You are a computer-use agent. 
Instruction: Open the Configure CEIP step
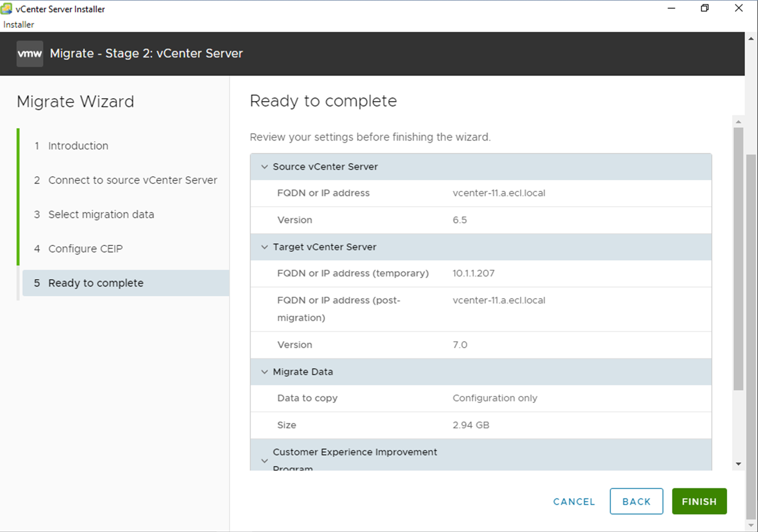point(78,249)
